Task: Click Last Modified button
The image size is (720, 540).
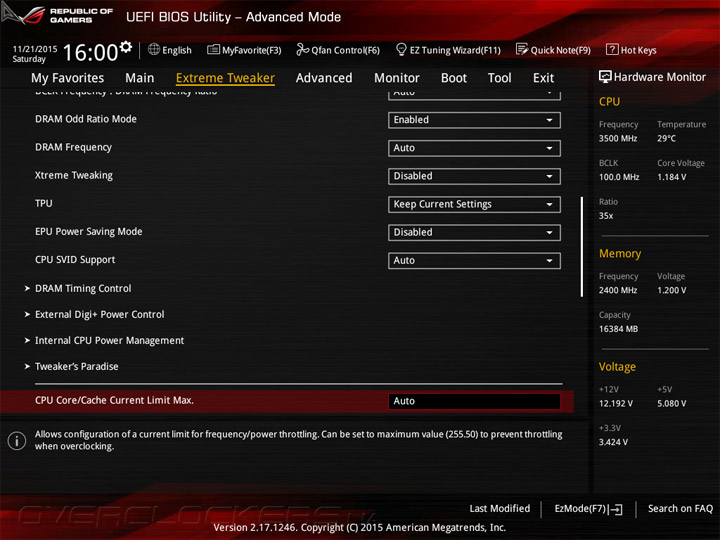Action: tap(500, 509)
